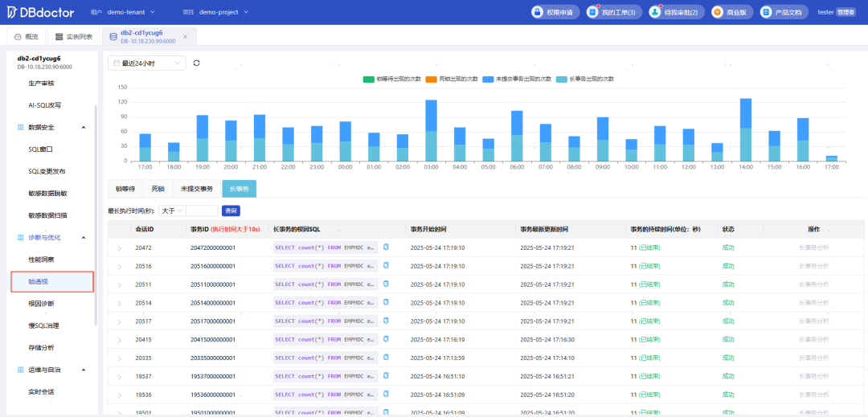Copy SQL icon for session 20415
Image resolution: width=868 pixels, height=417 pixels.
click(x=386, y=339)
